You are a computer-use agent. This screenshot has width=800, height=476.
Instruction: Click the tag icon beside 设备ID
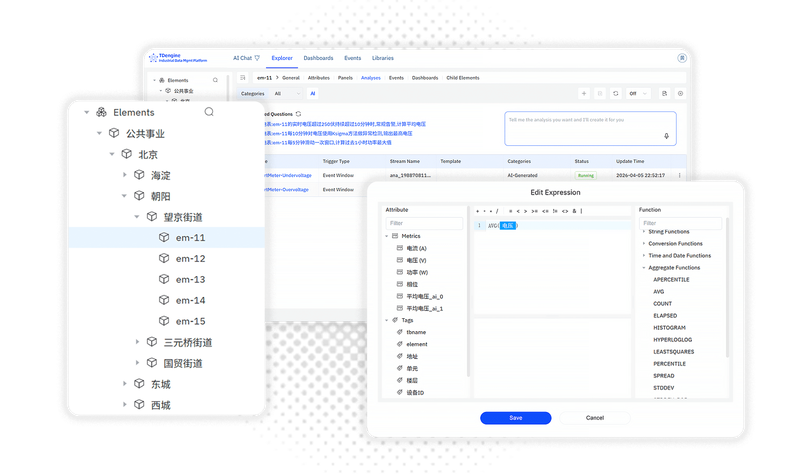pos(400,392)
